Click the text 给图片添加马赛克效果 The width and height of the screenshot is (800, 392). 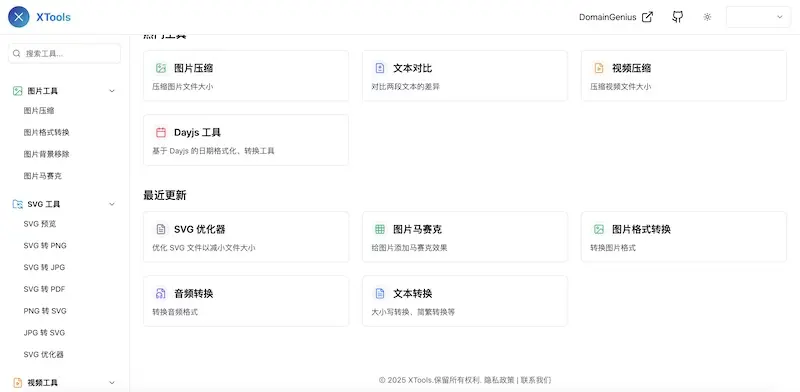(x=410, y=248)
